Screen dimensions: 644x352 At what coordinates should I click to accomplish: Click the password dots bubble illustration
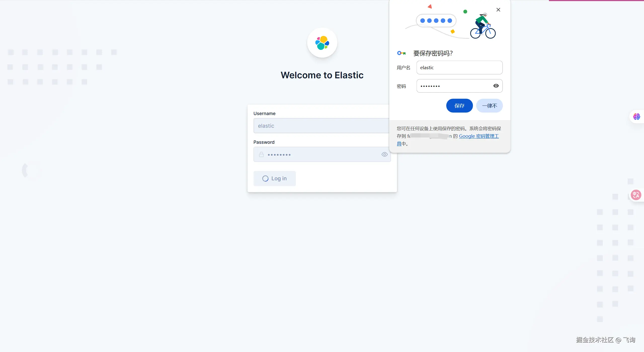point(436,21)
